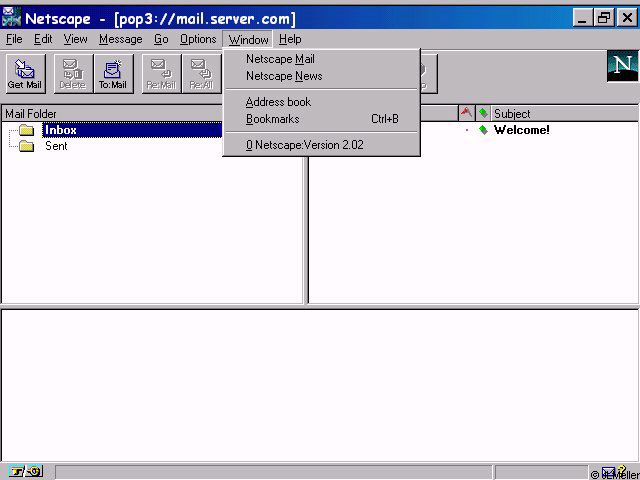Click the Mail Folder column header

(112, 113)
